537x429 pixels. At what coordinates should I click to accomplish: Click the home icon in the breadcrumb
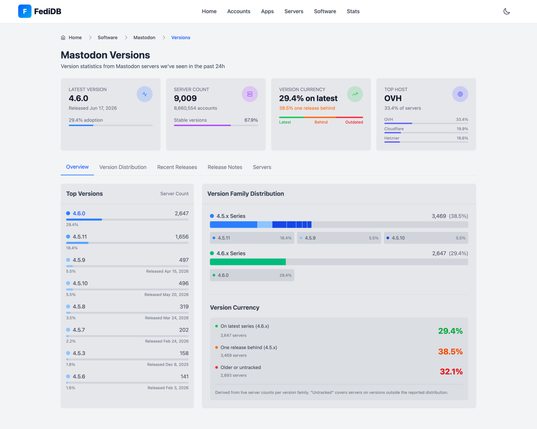point(63,38)
